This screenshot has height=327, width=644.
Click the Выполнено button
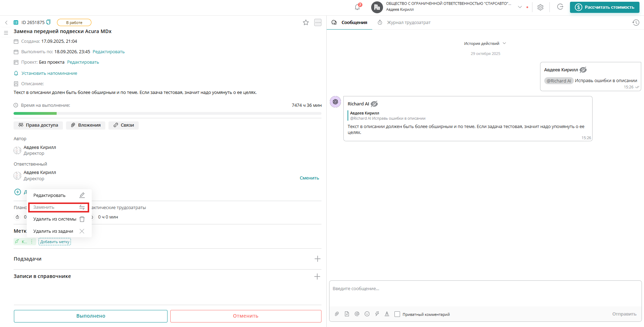(91, 316)
